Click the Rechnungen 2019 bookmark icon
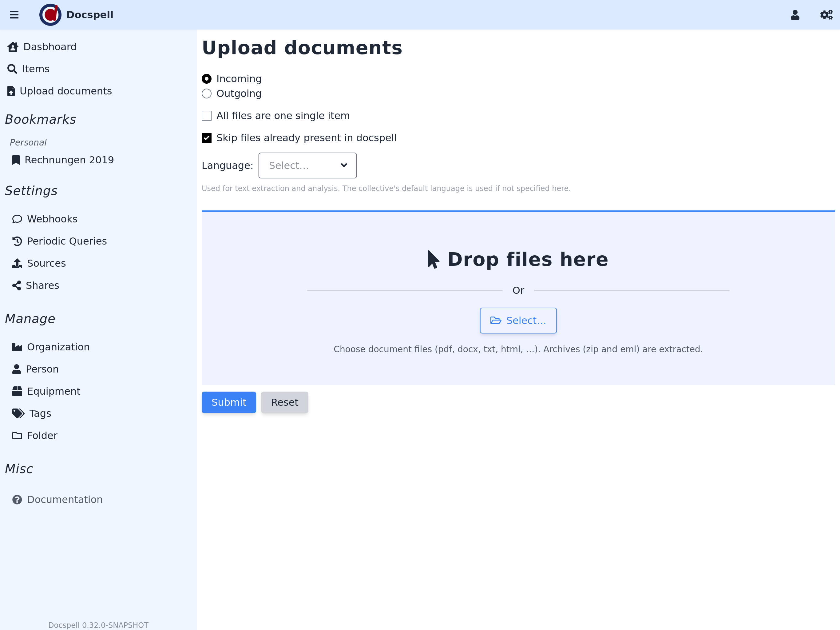Viewport: 840px width, 630px height. pos(16,160)
